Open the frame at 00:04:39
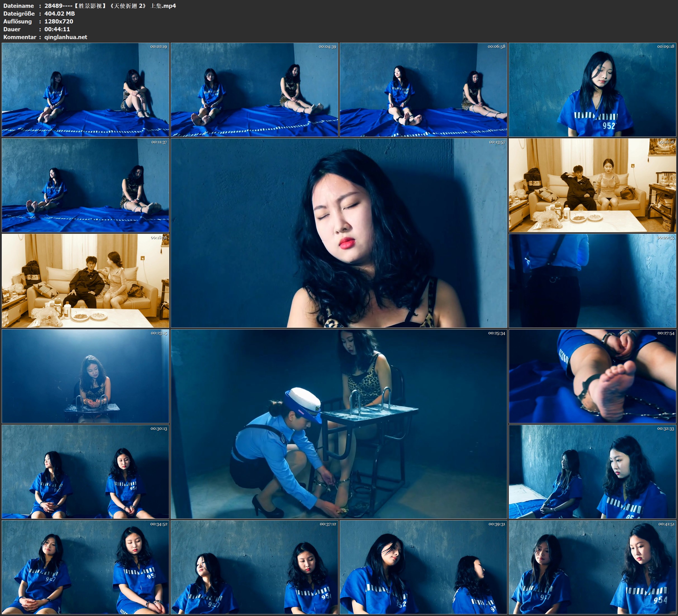 tap(254, 90)
